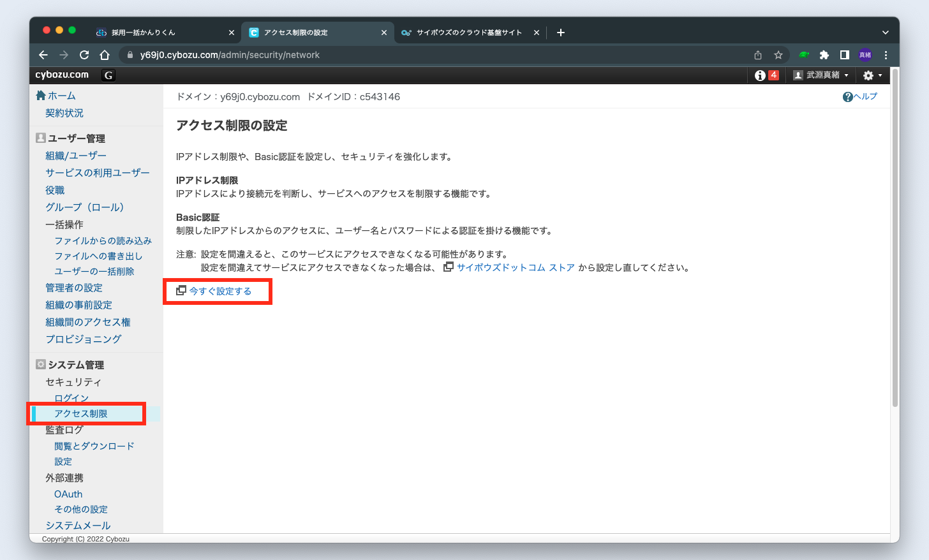Screen dimensions: 929x560
Task: Expand the 武渕真緒 user menu
Action: [821, 75]
